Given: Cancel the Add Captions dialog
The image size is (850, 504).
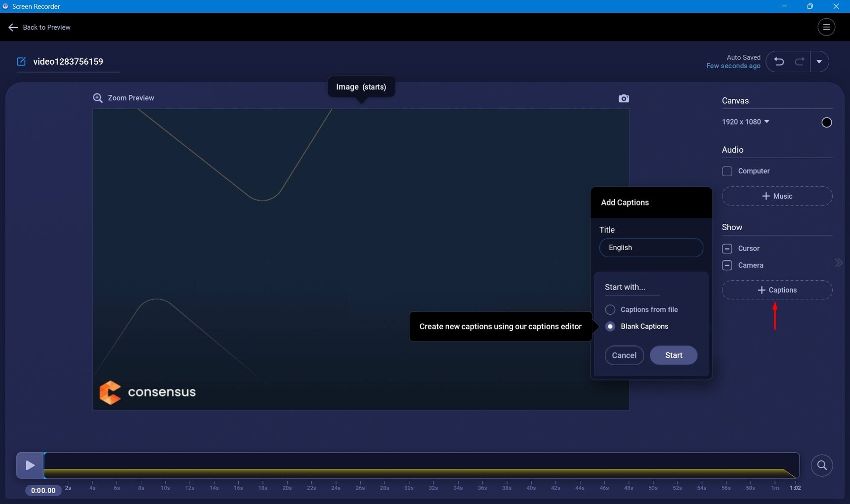Looking at the screenshot, I should tap(624, 355).
